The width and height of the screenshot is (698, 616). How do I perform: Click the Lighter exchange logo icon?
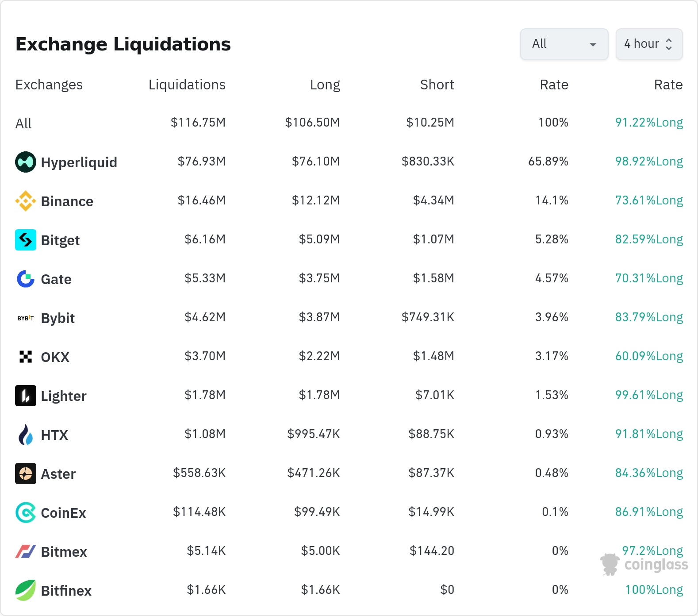[x=26, y=396]
